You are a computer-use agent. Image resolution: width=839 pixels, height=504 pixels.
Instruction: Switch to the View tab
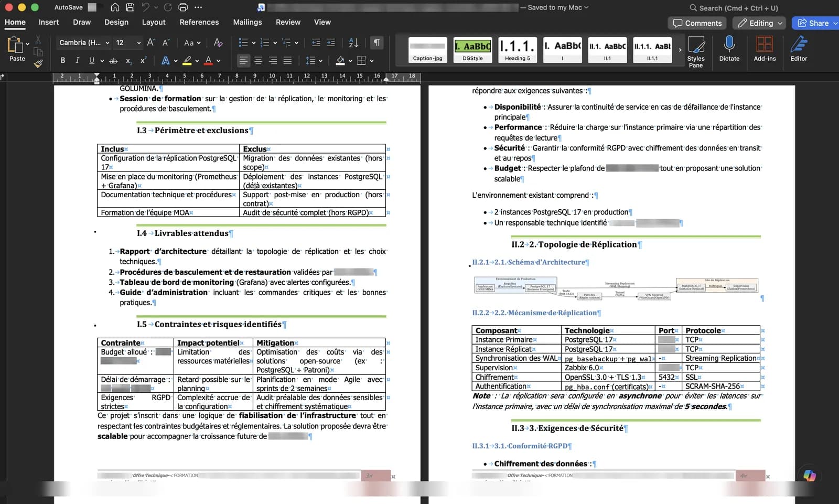pyautogui.click(x=322, y=22)
